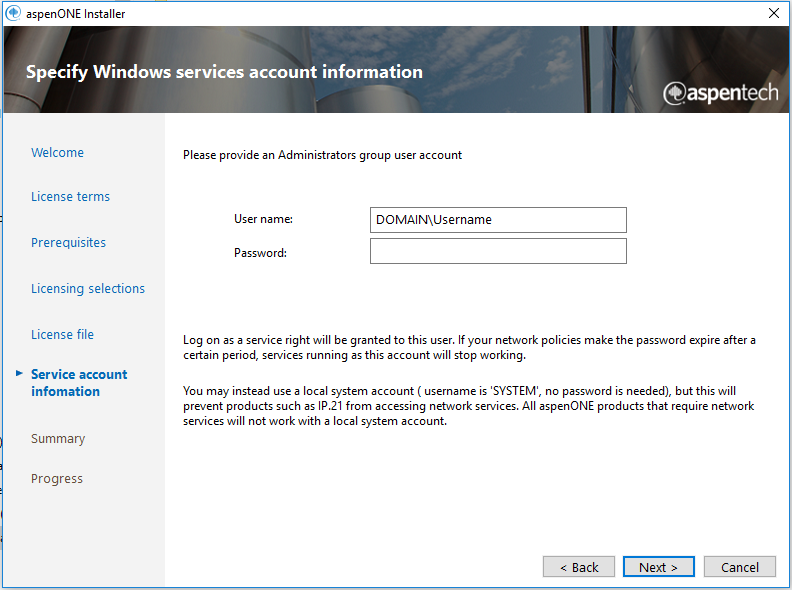Click the 'Password:' label
This screenshot has height=590, width=792.
260,253
